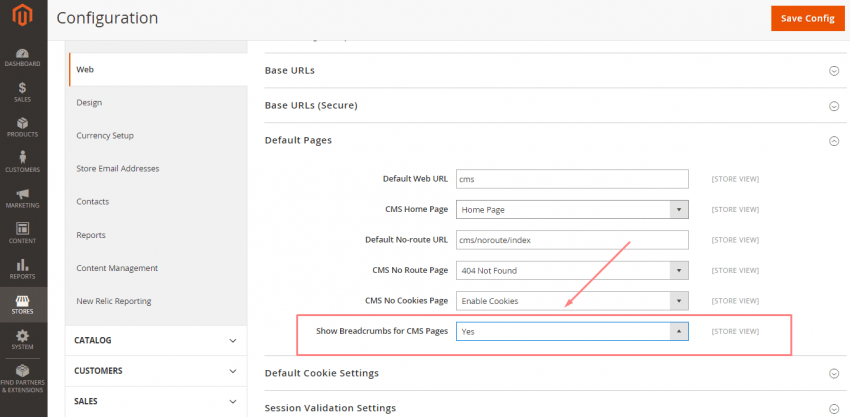Expand the CATALOG config group
This screenshot has height=417, width=850.
click(156, 341)
